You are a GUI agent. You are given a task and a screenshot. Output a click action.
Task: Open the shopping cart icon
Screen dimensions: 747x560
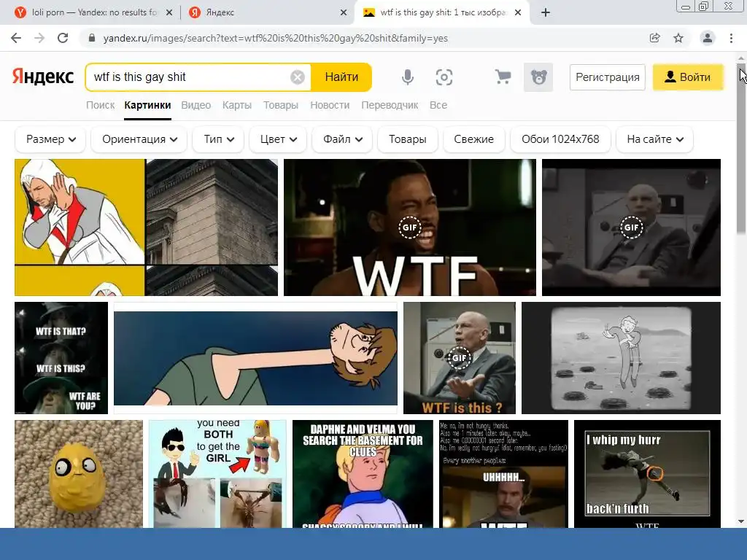pos(503,77)
